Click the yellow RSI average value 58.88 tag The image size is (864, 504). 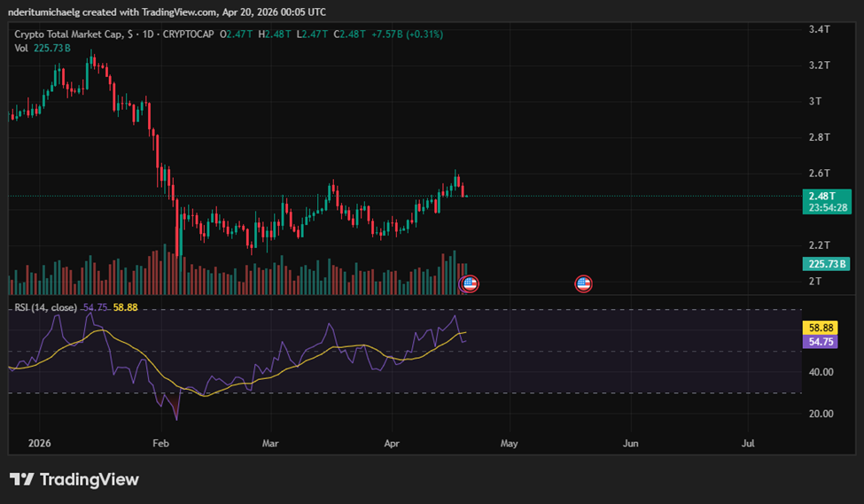tap(820, 328)
